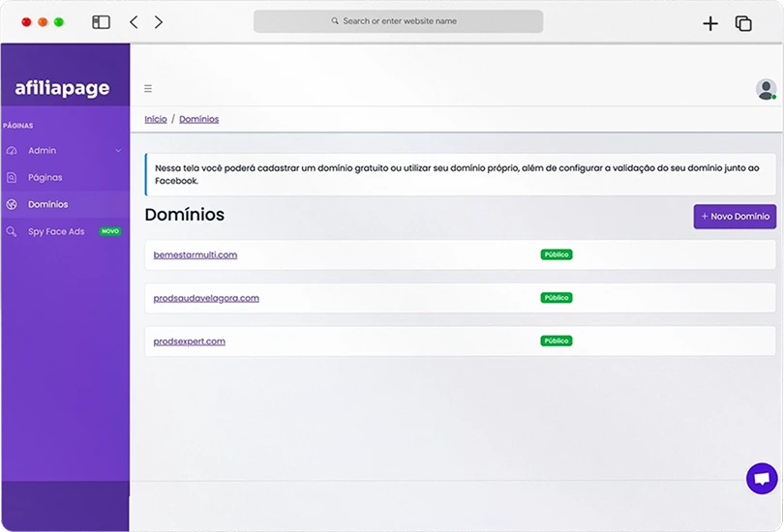Click the Início breadcrumb link
Image resolution: width=784 pixels, height=532 pixels.
(x=155, y=119)
